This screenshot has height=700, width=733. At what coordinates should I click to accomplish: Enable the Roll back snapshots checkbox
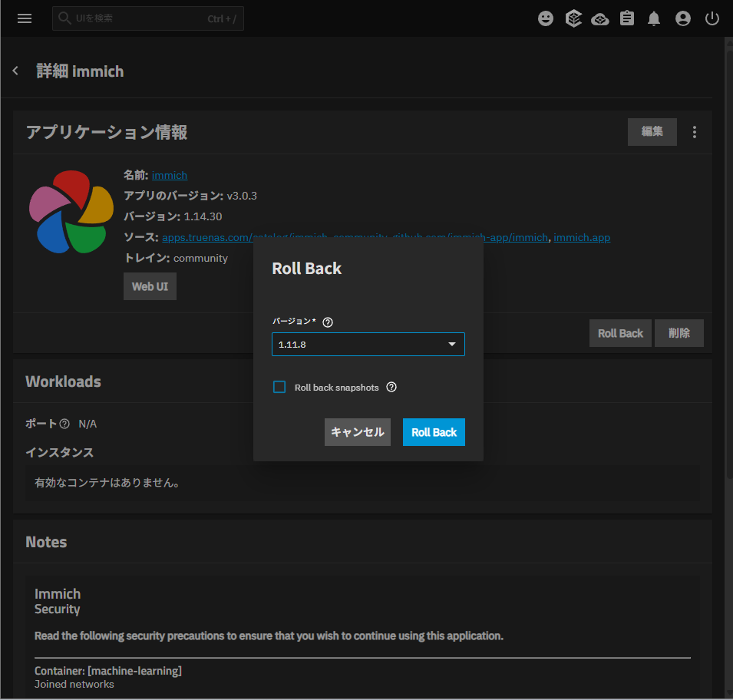pos(279,387)
